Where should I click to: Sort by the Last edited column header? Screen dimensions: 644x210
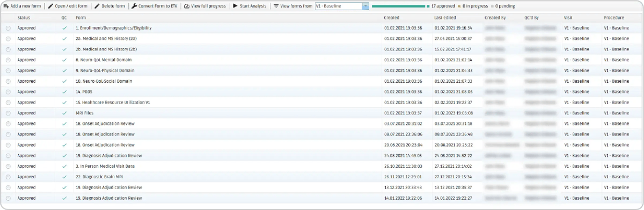pyautogui.click(x=445, y=18)
